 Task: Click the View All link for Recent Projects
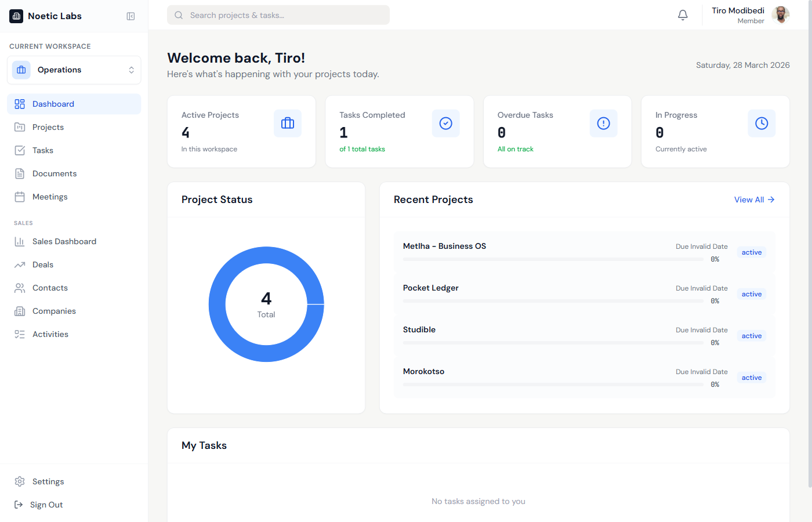point(754,200)
